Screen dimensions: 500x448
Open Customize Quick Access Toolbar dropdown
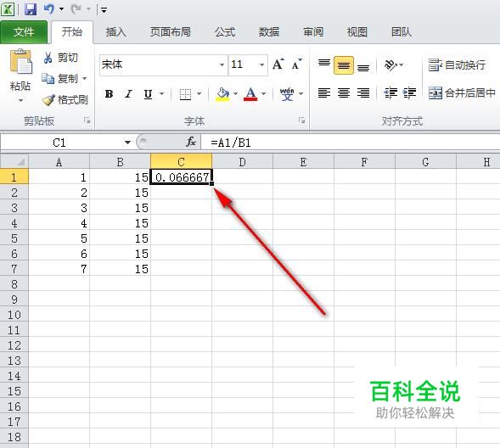104,10
